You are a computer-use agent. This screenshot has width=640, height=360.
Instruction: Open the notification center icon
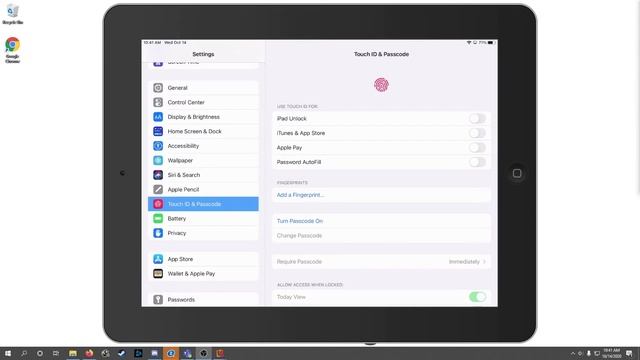pos(629,353)
